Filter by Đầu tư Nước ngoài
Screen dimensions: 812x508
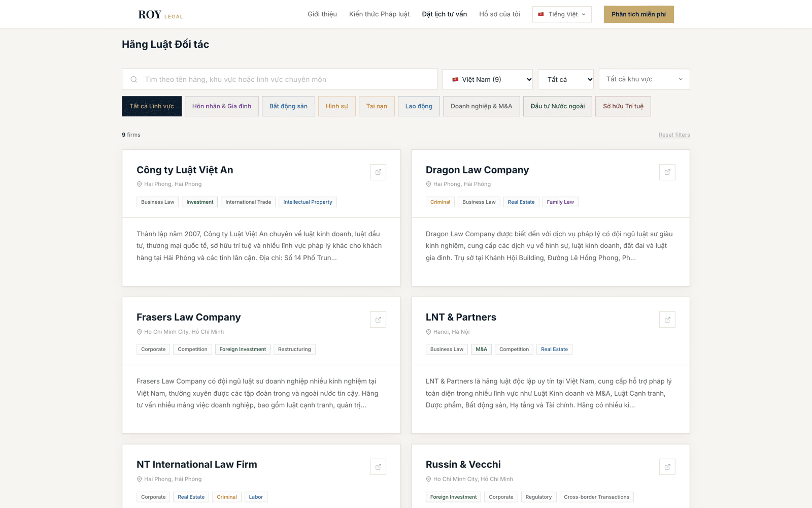click(558, 106)
